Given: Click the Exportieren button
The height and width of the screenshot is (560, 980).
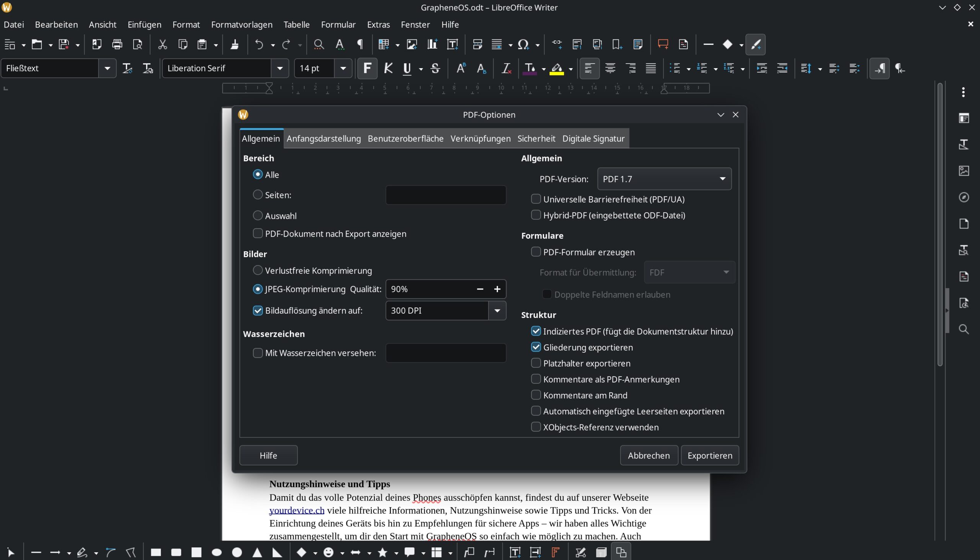Looking at the screenshot, I should [x=709, y=455].
